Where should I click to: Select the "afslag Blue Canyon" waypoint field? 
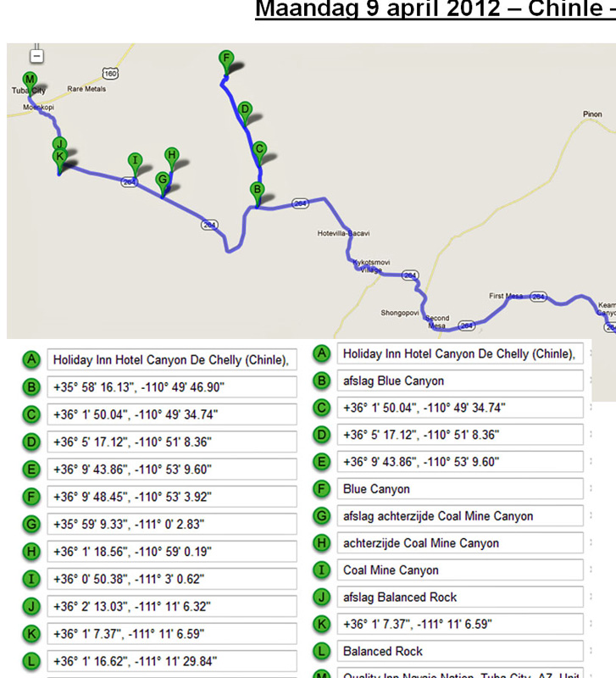(x=460, y=381)
